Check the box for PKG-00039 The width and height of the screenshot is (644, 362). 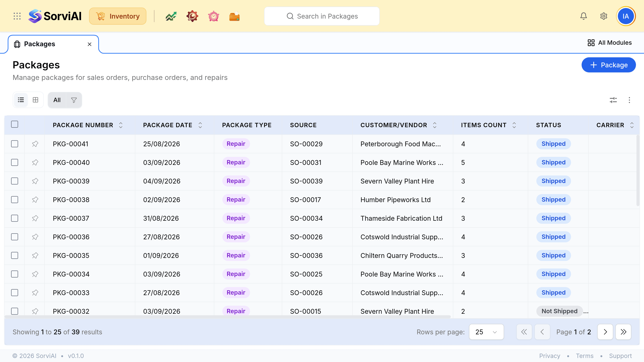click(15, 181)
